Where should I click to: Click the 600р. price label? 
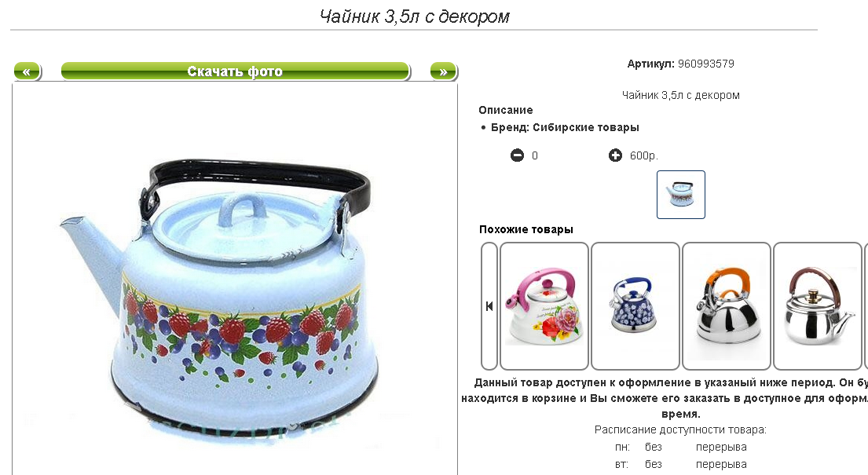pyautogui.click(x=644, y=155)
